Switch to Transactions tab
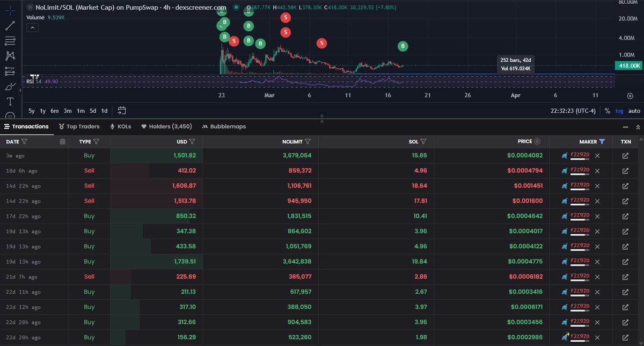 tap(26, 127)
